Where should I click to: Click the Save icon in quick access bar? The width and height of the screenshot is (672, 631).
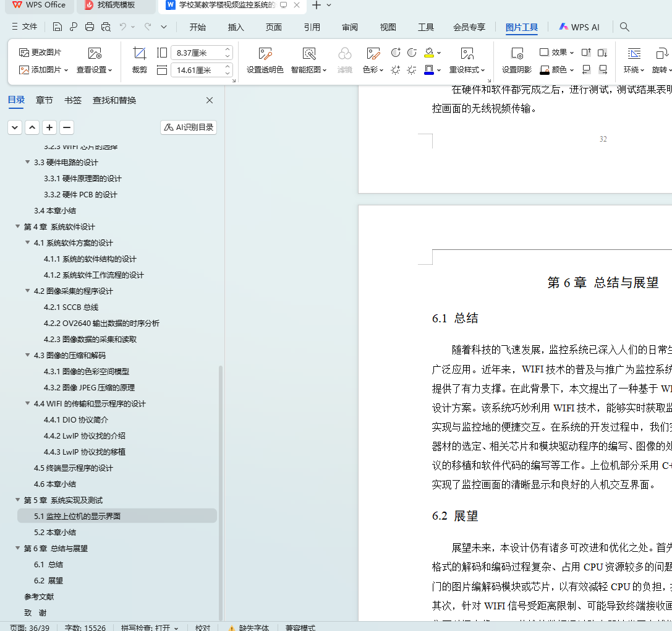(57, 27)
